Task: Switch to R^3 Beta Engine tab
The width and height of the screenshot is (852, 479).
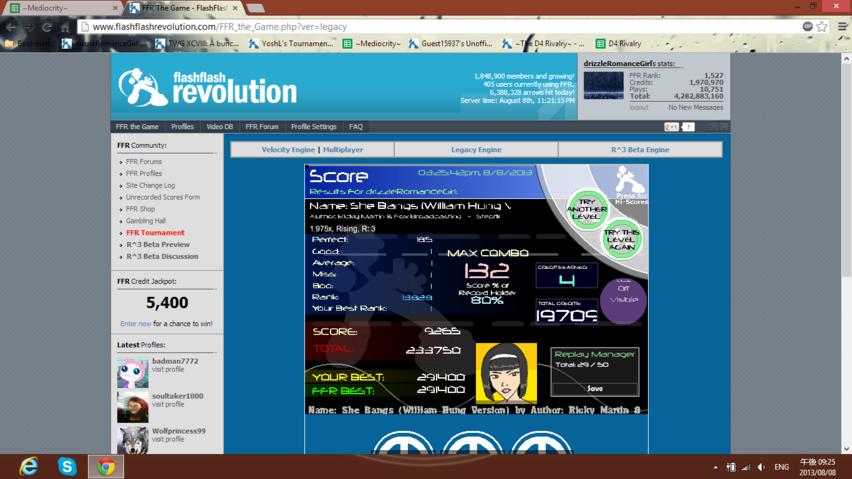Action: point(640,150)
